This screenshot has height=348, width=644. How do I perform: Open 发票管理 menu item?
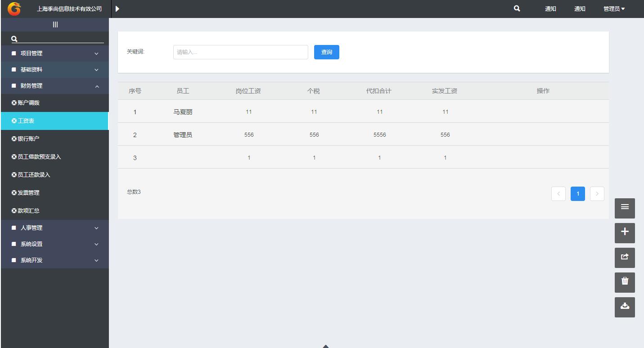coord(54,193)
